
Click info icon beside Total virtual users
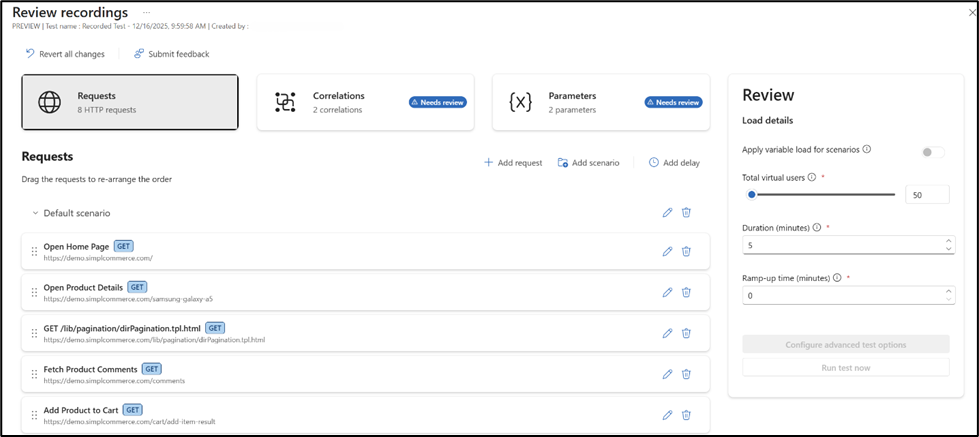(811, 177)
